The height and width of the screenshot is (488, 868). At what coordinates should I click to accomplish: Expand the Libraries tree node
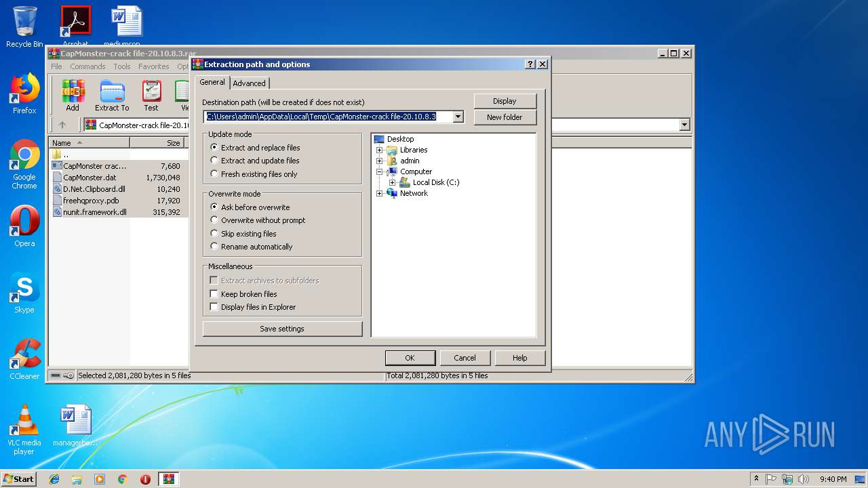pos(380,150)
